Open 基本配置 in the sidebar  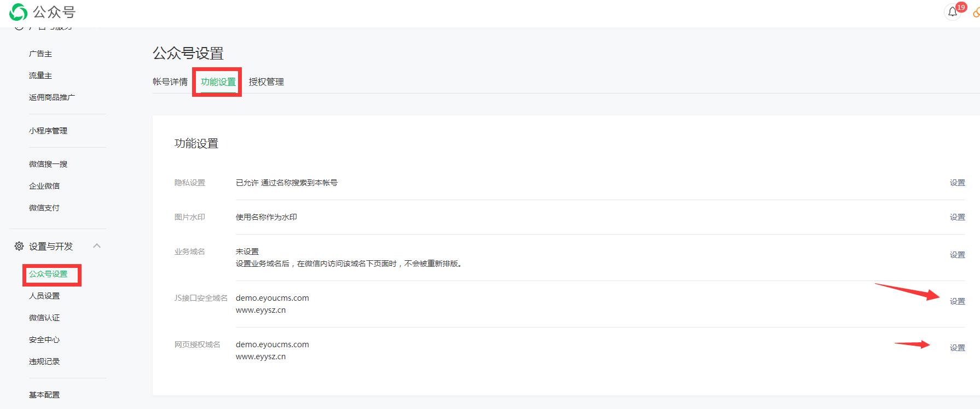click(44, 395)
